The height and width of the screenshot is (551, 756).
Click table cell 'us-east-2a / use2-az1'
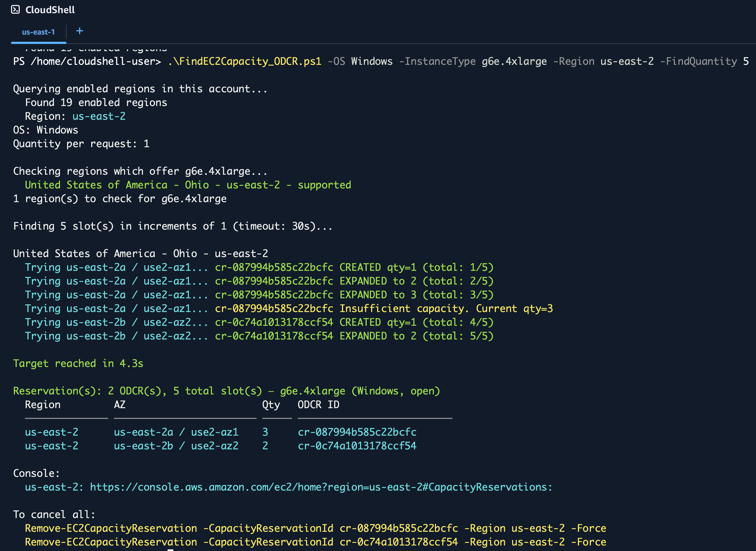pos(176,432)
